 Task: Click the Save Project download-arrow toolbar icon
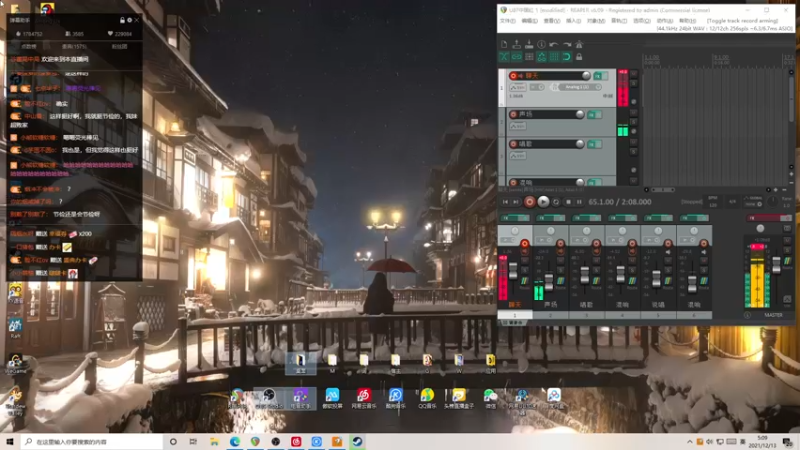tap(529, 44)
